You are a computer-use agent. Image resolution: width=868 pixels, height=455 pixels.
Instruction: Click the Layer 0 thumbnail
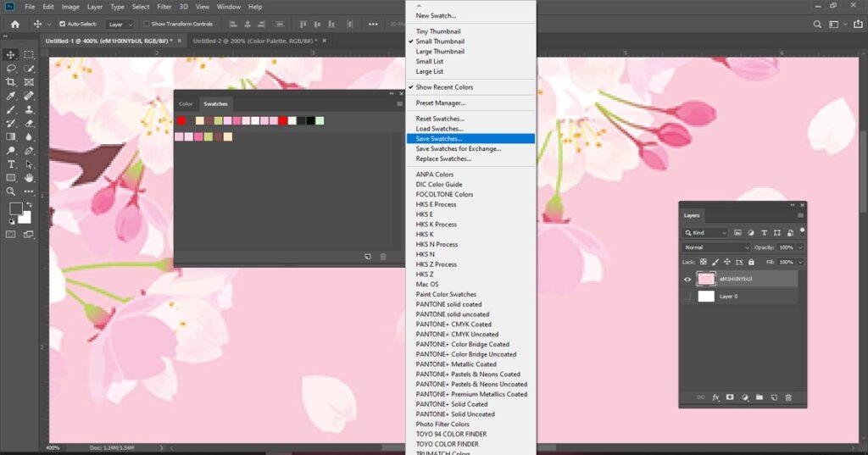pos(706,297)
